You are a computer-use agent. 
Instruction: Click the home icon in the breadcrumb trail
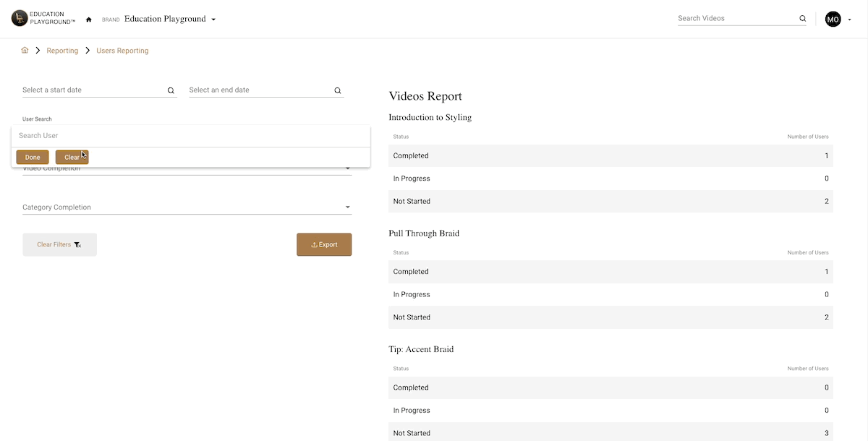coord(25,50)
